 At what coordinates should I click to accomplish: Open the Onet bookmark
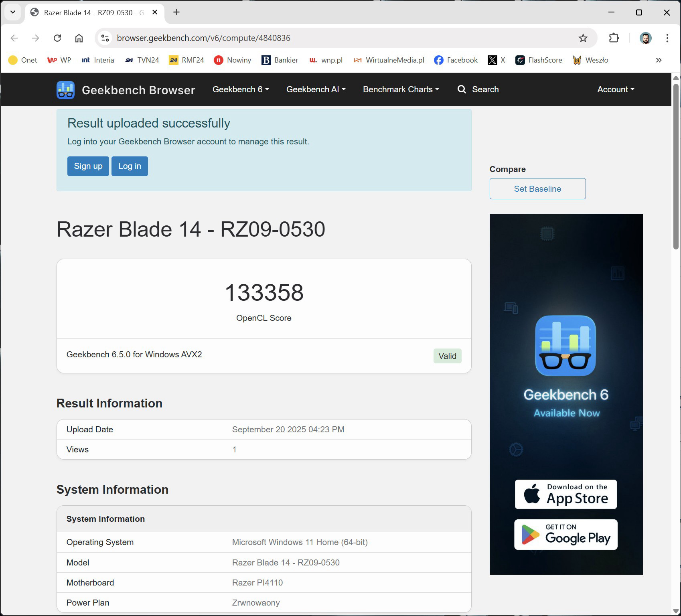(23, 60)
